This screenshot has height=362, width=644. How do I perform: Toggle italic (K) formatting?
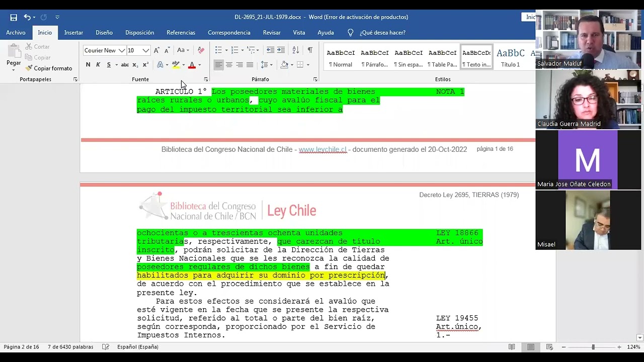click(x=98, y=65)
